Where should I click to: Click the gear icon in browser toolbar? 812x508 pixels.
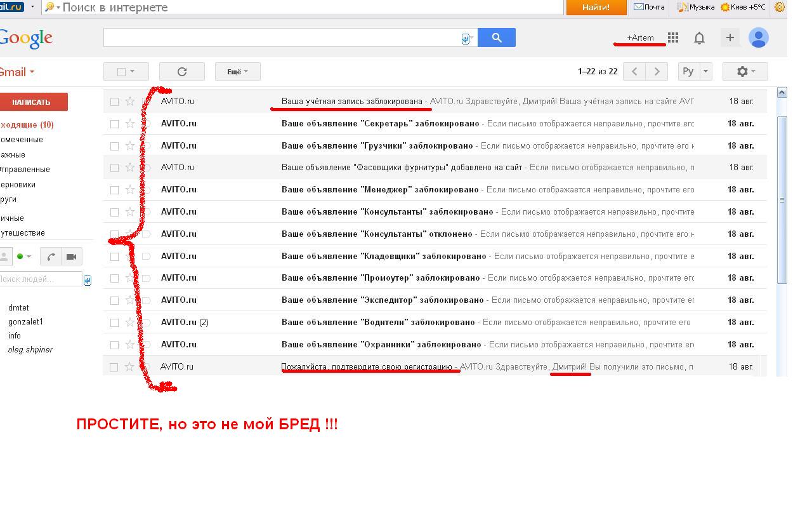click(x=780, y=7)
